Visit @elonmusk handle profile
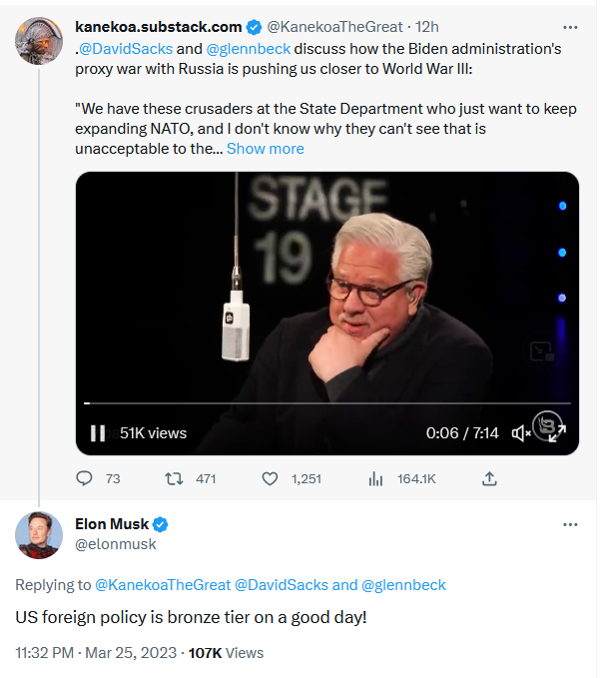Screen dimensions: 616x678 pyautogui.click(x=116, y=544)
